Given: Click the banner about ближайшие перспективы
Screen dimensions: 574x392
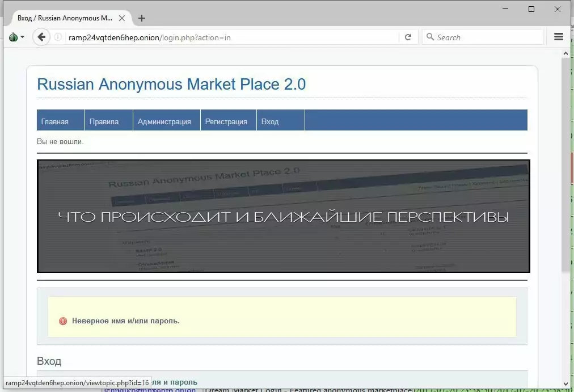Looking at the screenshot, I should (284, 216).
